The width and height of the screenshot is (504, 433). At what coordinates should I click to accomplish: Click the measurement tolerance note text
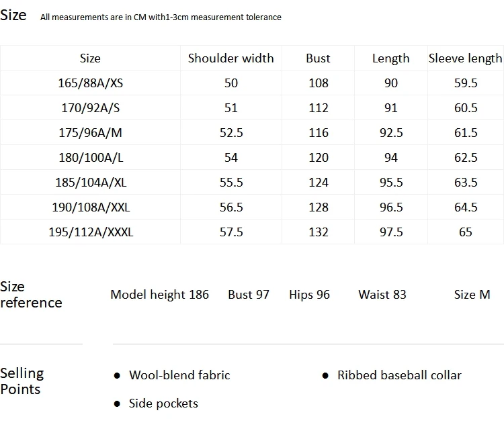(161, 17)
